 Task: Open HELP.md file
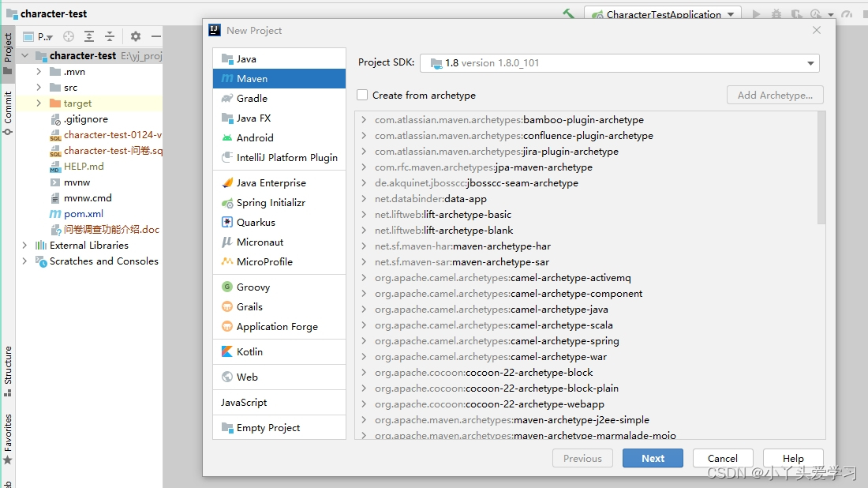[x=84, y=166]
